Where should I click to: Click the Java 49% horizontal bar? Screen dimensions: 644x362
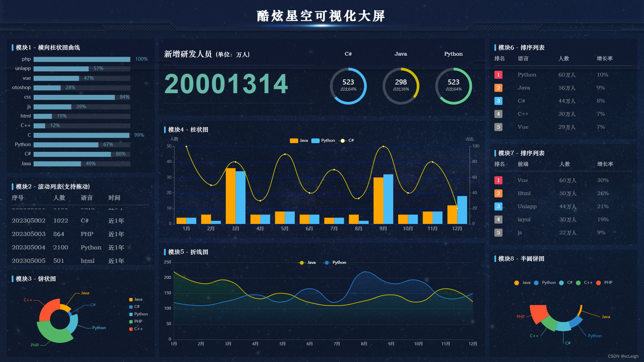click(x=57, y=164)
